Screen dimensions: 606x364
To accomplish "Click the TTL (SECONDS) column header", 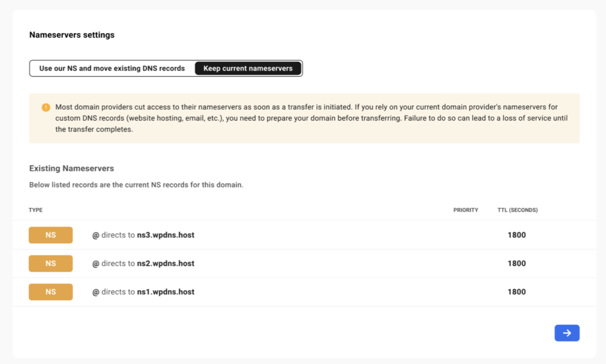I will (x=517, y=210).
